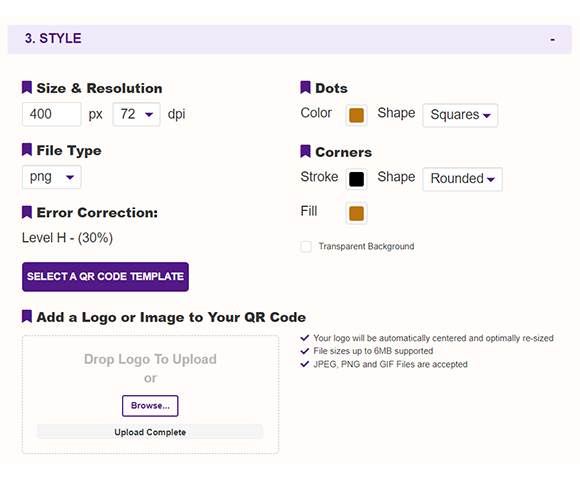Click the Dots heading text
580x480 pixels.
(331, 88)
